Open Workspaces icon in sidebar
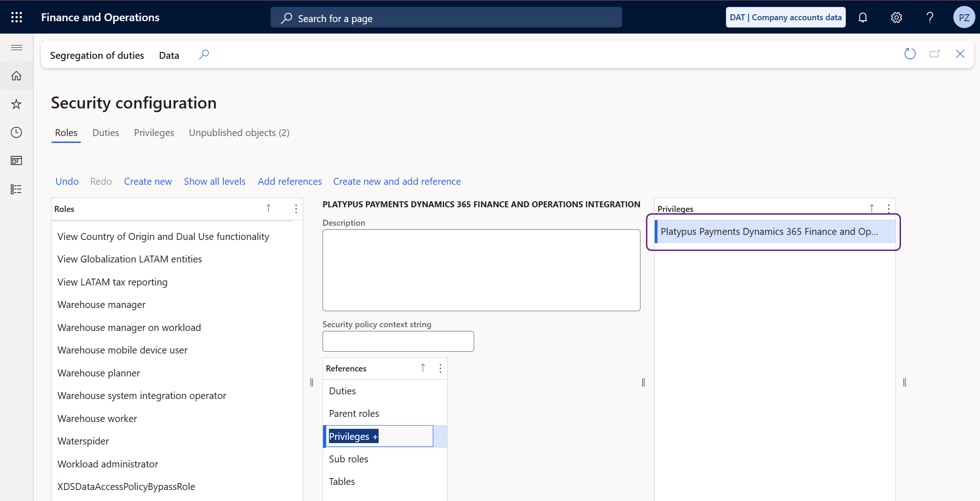 (17, 161)
